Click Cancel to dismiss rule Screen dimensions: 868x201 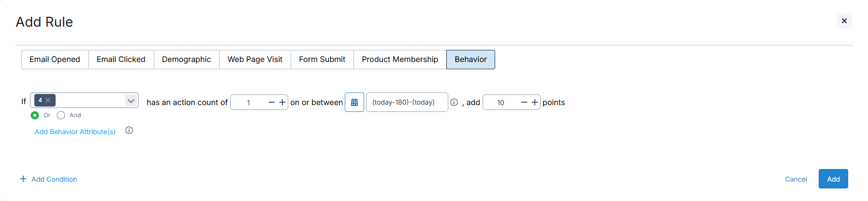(795, 179)
